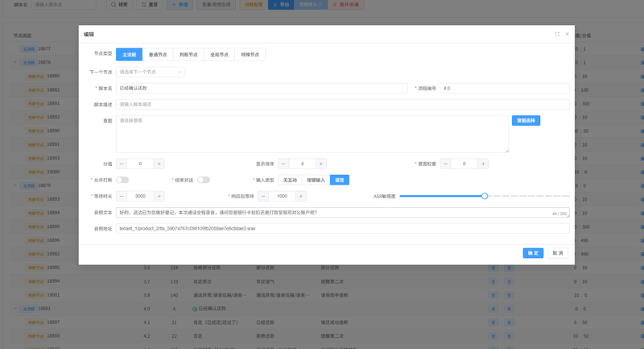The image size is (644, 349).
Task: Toggle the 允许打断 switch
Action: click(x=122, y=180)
